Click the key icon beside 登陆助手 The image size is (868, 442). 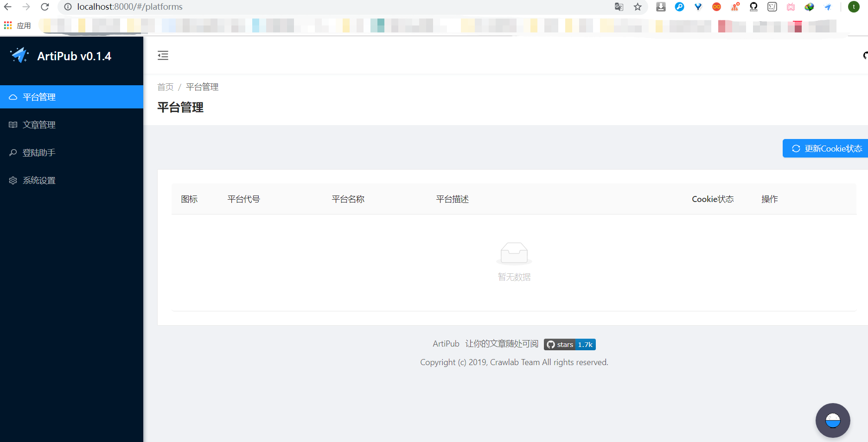click(13, 153)
